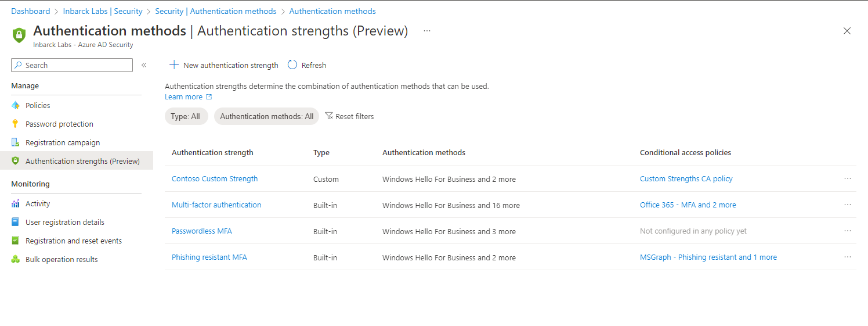The image size is (868, 326).
Task: Open the Phishing resistant MFA strength
Action: pyautogui.click(x=209, y=257)
